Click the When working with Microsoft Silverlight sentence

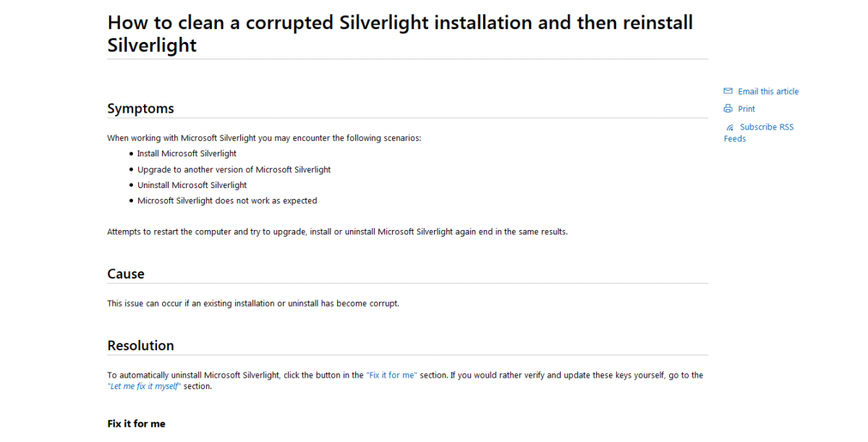(x=264, y=138)
